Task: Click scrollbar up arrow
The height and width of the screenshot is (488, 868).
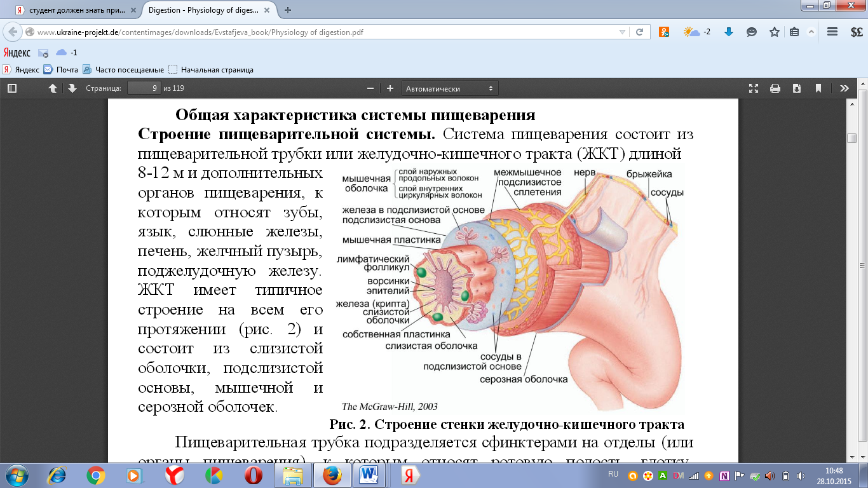Action: point(851,104)
